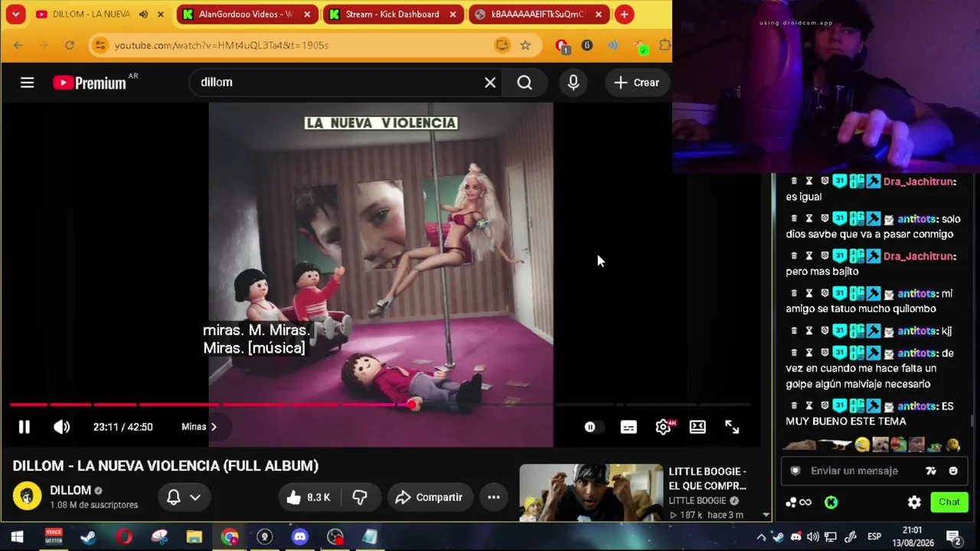Viewport: 980px width, 551px height.
Task: Reload the page
Action: coord(70,46)
